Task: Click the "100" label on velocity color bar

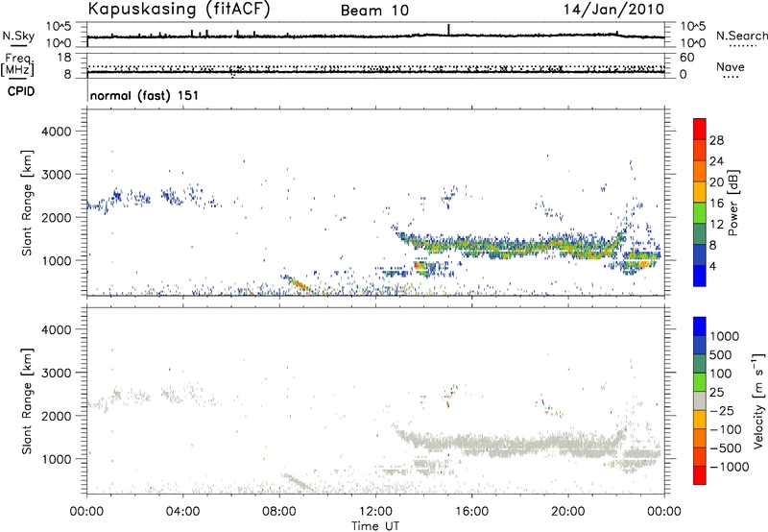Action: pos(720,374)
